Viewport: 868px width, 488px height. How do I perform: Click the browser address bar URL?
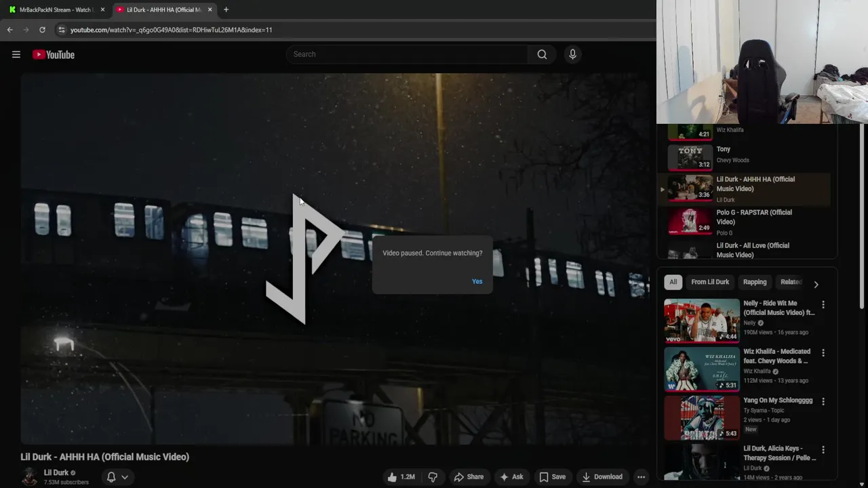(171, 30)
